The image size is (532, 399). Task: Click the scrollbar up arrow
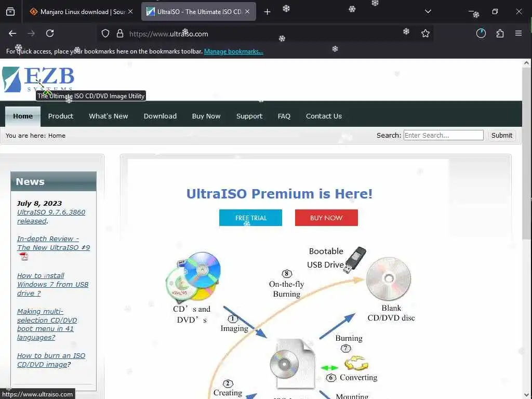point(526,63)
